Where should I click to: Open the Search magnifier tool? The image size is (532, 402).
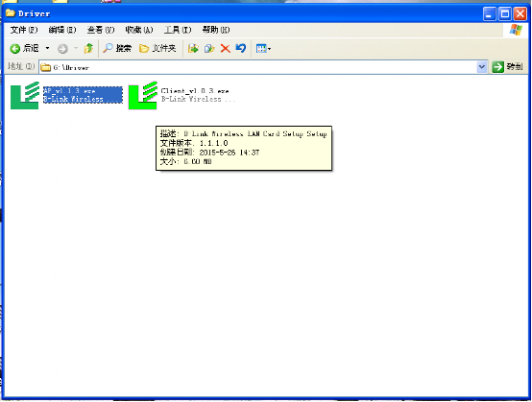[117, 49]
